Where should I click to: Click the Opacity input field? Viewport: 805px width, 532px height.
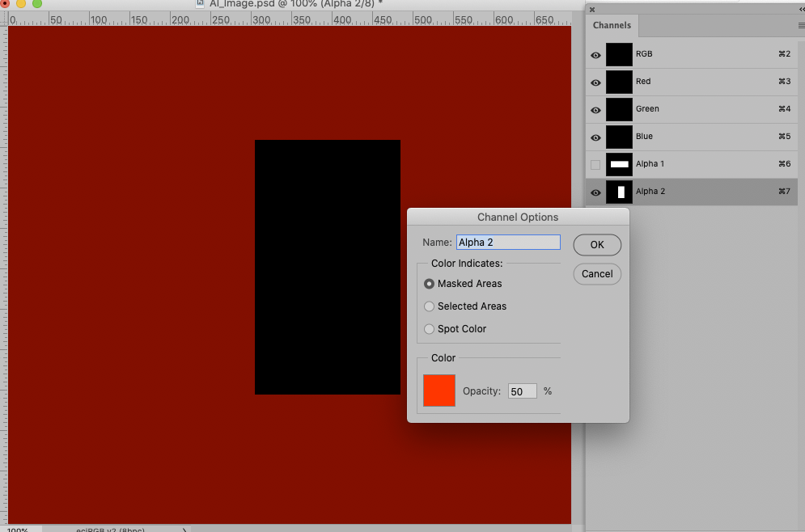pos(522,391)
